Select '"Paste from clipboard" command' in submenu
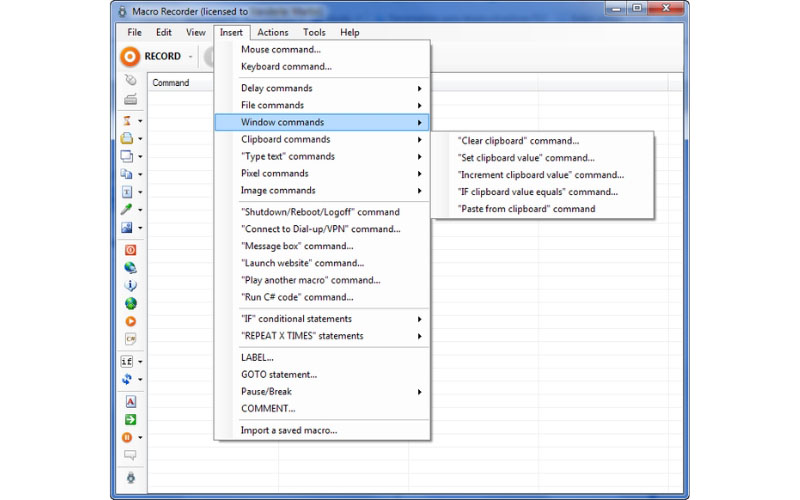The width and height of the screenshot is (800, 500). [x=543, y=209]
